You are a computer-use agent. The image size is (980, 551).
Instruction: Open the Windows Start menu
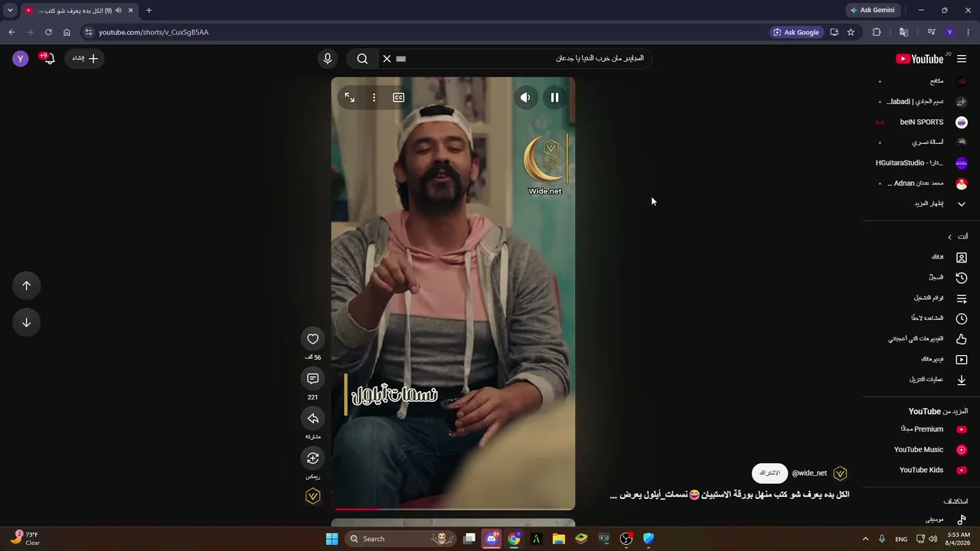332,539
